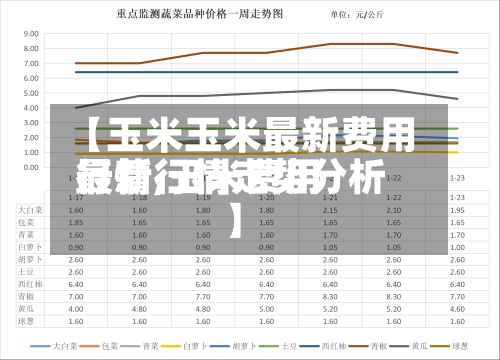Click the orange line swatch beside 包菜 legend

click(89, 347)
